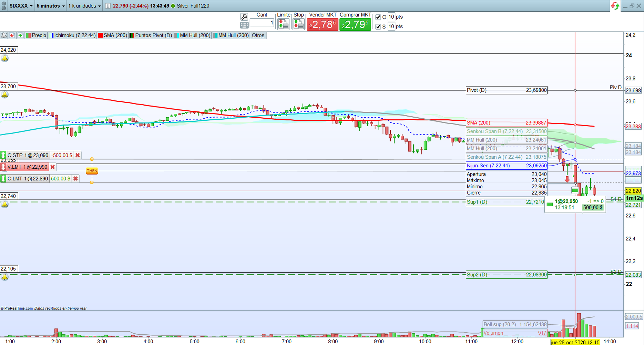Click the C:LMT 1@22,890 order label
644x345 pixels.
[28, 178]
